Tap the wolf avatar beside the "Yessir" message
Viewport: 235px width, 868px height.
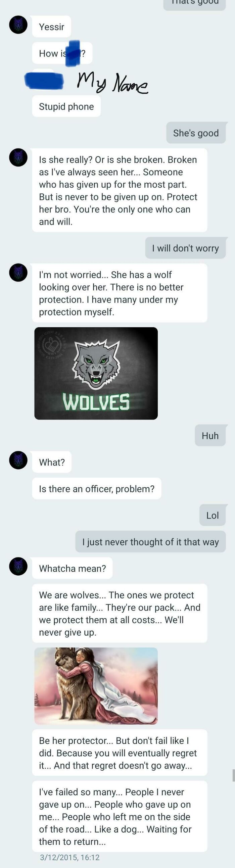click(18, 25)
